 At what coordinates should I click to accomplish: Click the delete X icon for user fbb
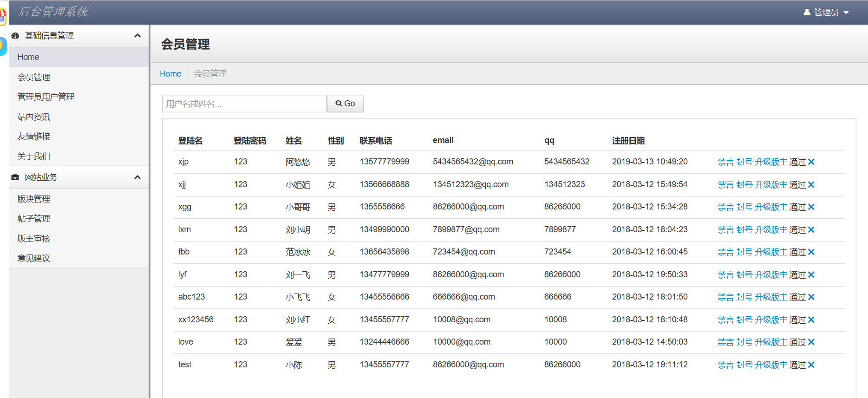811,252
